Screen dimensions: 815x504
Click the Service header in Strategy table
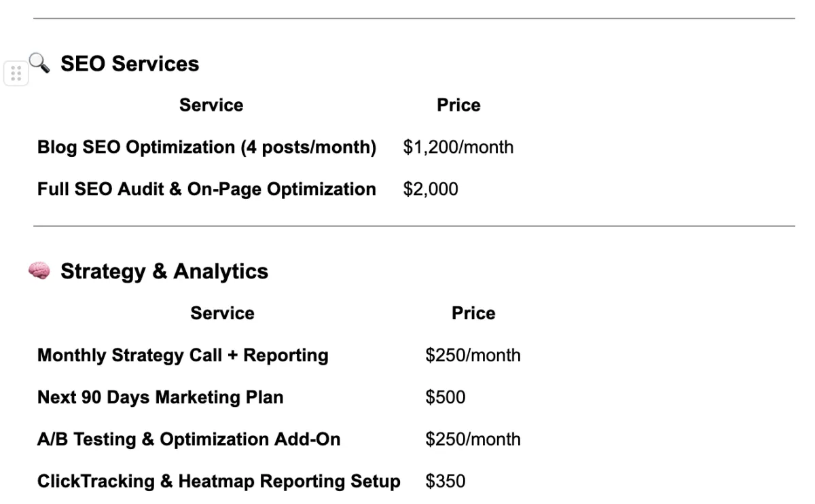222,313
